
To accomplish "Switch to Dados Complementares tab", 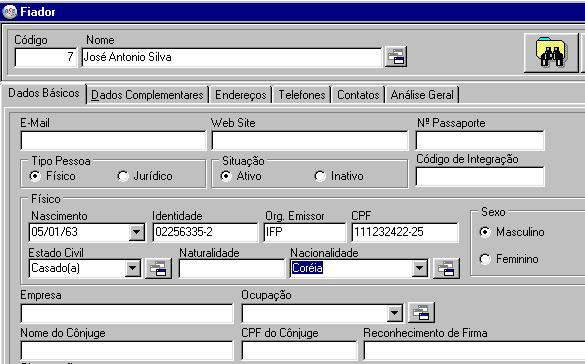I will [x=147, y=95].
